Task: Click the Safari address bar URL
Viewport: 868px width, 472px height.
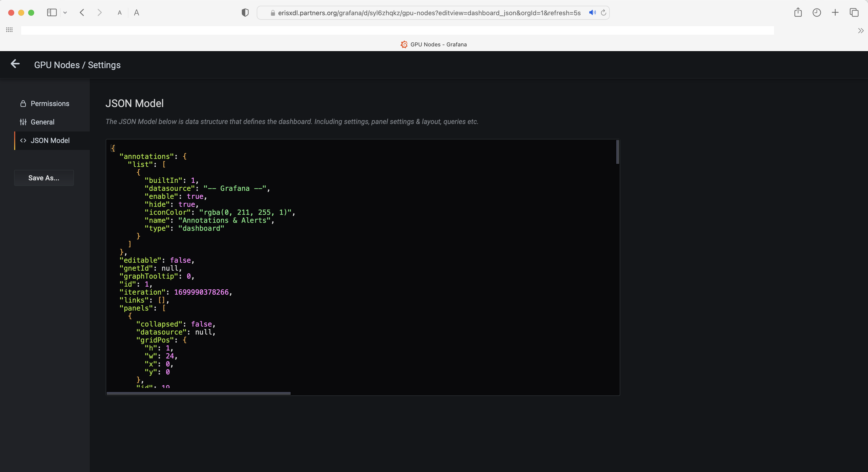Action: coord(429,13)
